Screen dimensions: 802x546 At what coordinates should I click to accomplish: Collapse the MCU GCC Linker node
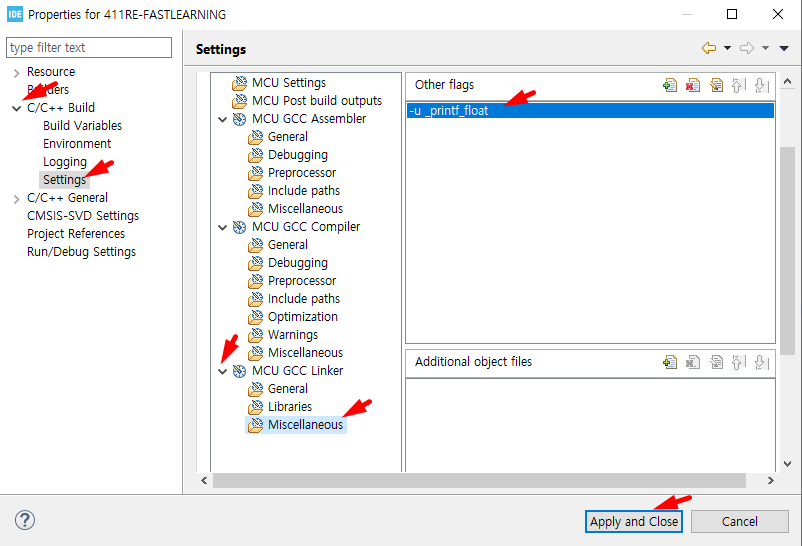pos(222,371)
